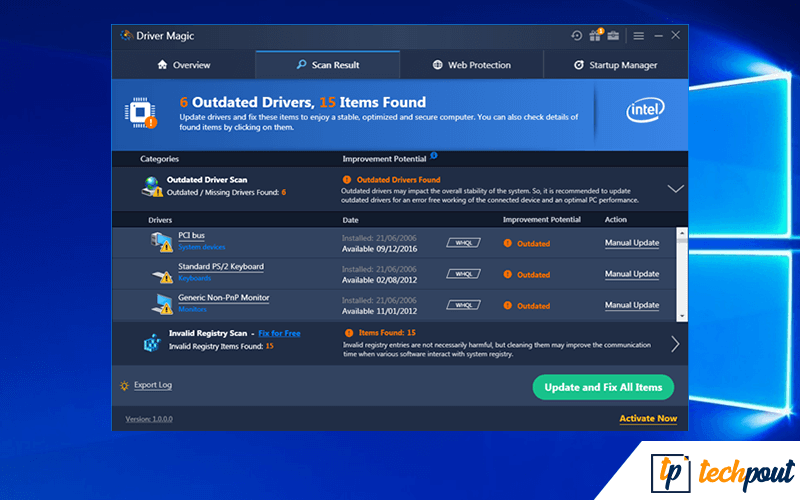Viewport: 800px width, 500px height.
Task: Click Manual Update for Generic Non-PnP Monitor
Action: click(632, 305)
